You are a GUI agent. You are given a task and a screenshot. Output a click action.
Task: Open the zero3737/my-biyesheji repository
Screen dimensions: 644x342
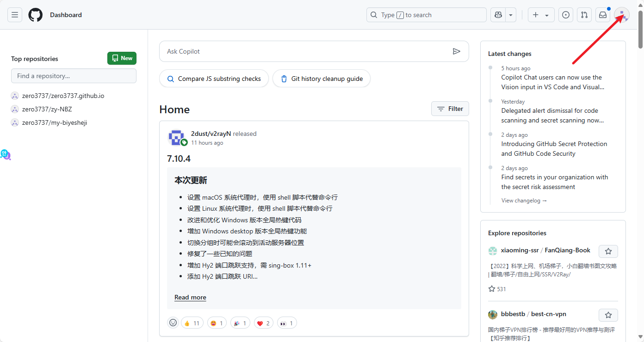click(55, 122)
